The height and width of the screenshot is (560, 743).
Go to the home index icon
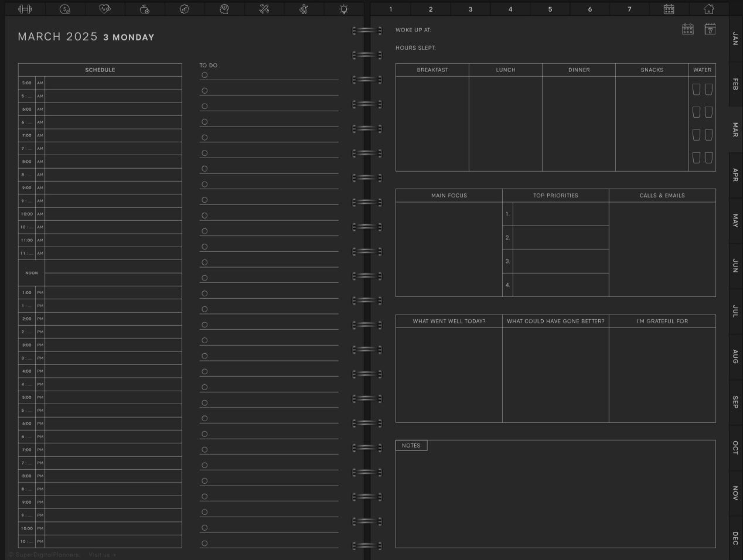coord(708,9)
